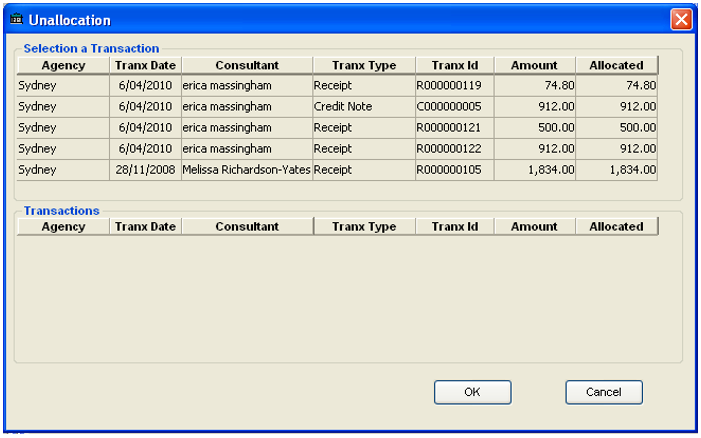
Task: Select receipt row R000000122
Action: point(337,148)
